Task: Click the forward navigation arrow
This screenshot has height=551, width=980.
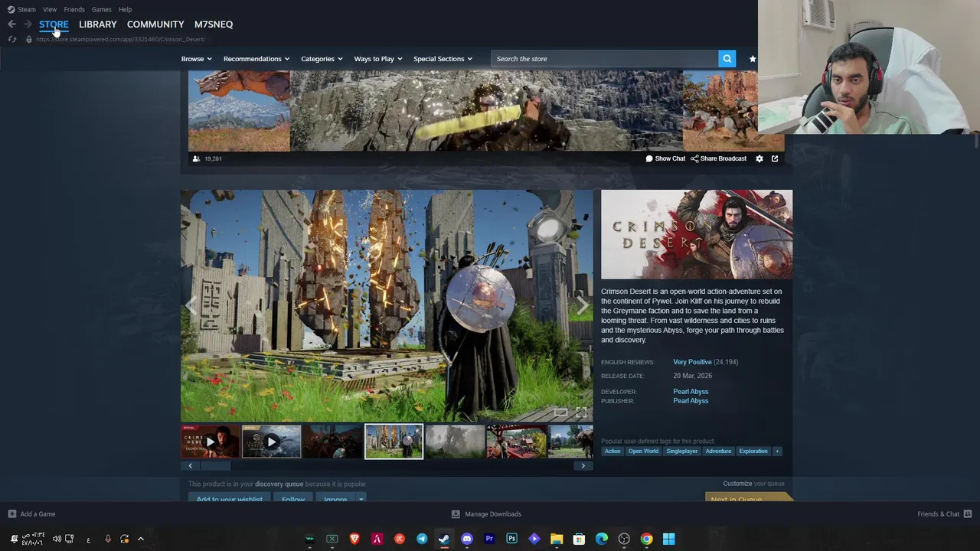Action: pos(28,24)
